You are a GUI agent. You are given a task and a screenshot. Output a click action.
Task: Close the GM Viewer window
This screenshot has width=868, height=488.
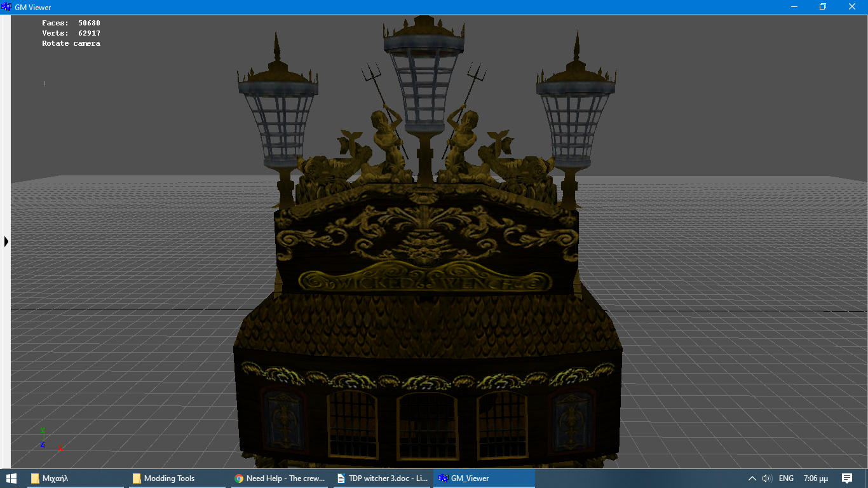[852, 7]
